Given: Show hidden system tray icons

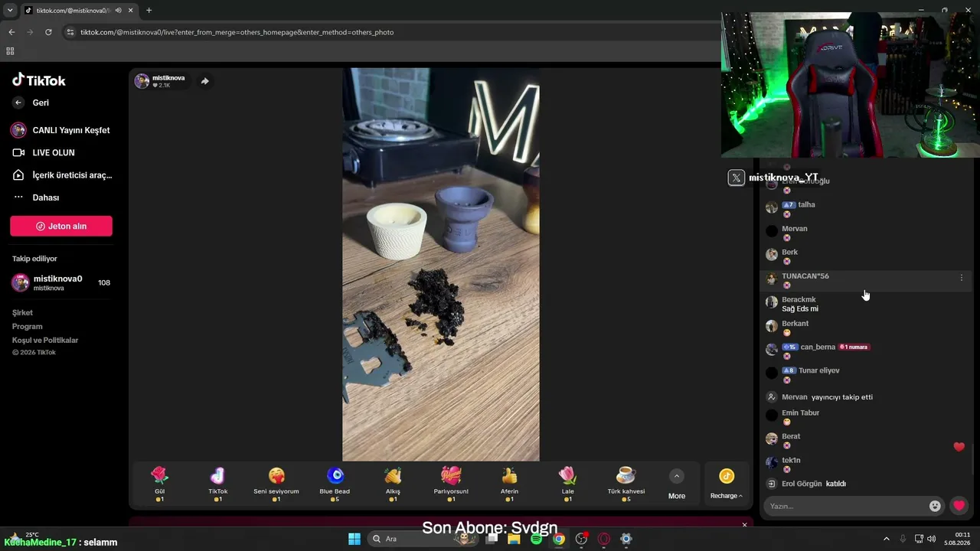Looking at the screenshot, I should click(887, 539).
